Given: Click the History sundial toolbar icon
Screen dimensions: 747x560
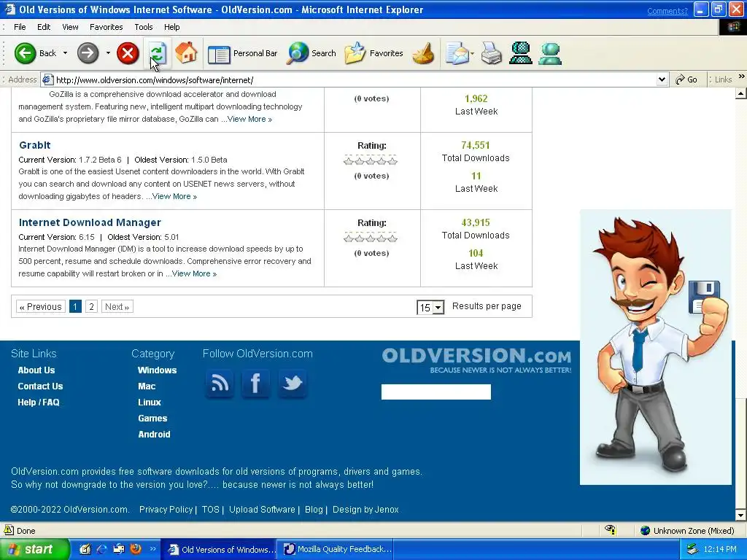Looking at the screenshot, I should [x=423, y=53].
